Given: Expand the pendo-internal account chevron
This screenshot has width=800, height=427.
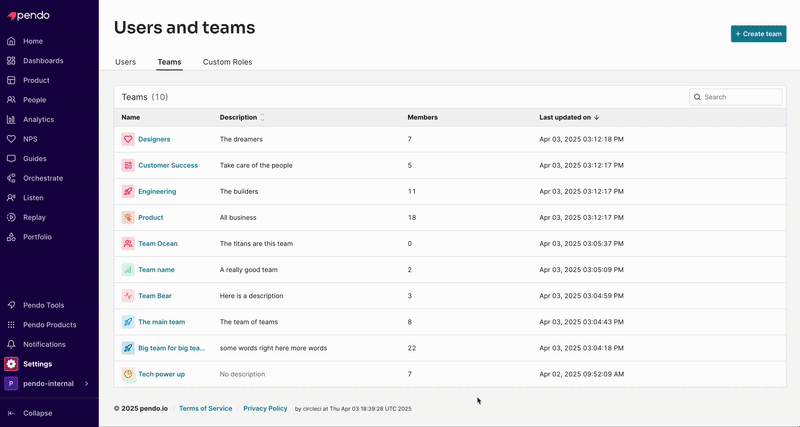Looking at the screenshot, I should point(87,384).
